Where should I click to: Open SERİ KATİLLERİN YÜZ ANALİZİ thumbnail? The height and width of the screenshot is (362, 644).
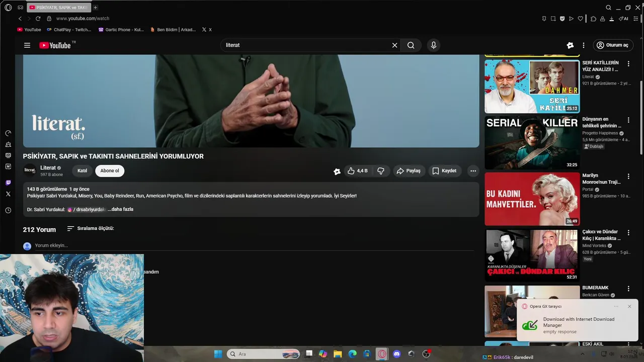(532, 86)
